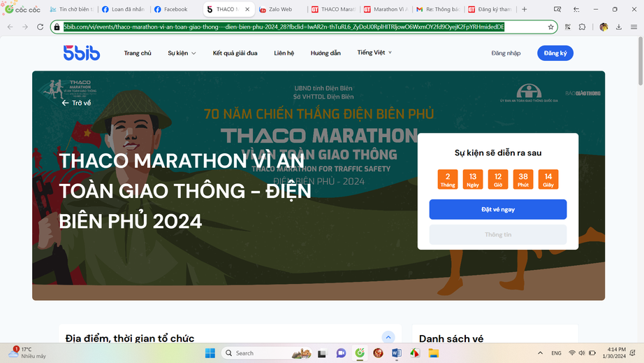
Task: Switch to the Zalo Web tab
Action: [x=281, y=9]
